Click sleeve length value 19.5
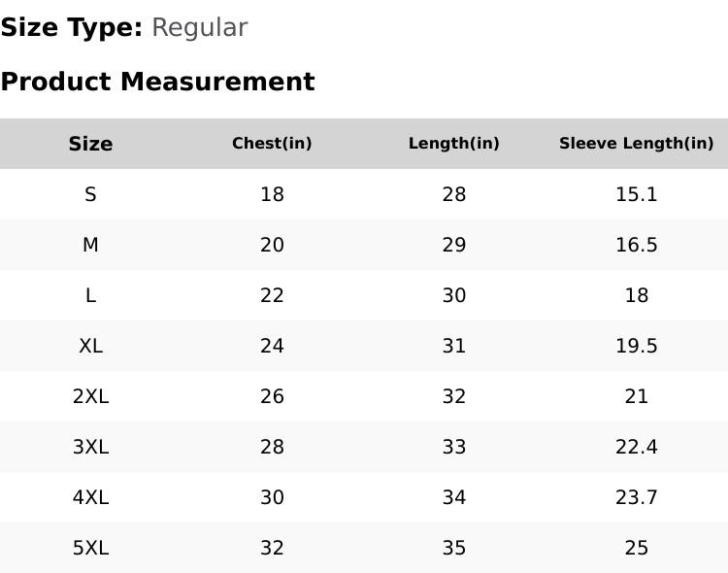Screen dimensions: 728x573 point(636,346)
